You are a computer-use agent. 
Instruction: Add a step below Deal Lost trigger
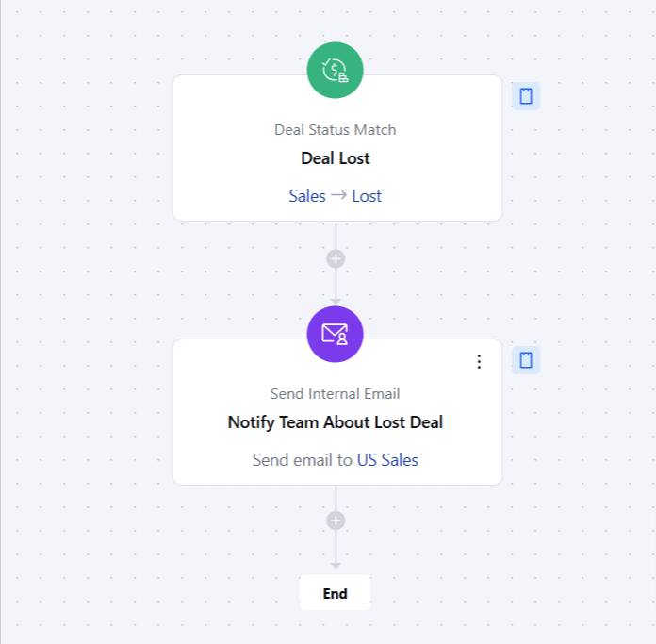point(336,259)
